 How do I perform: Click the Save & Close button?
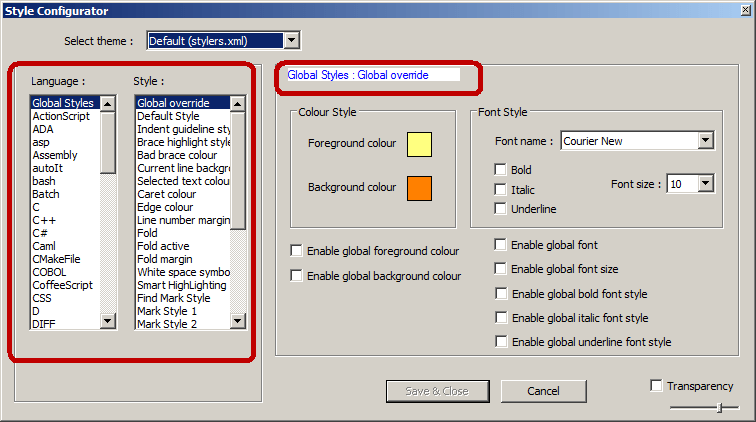point(437,391)
